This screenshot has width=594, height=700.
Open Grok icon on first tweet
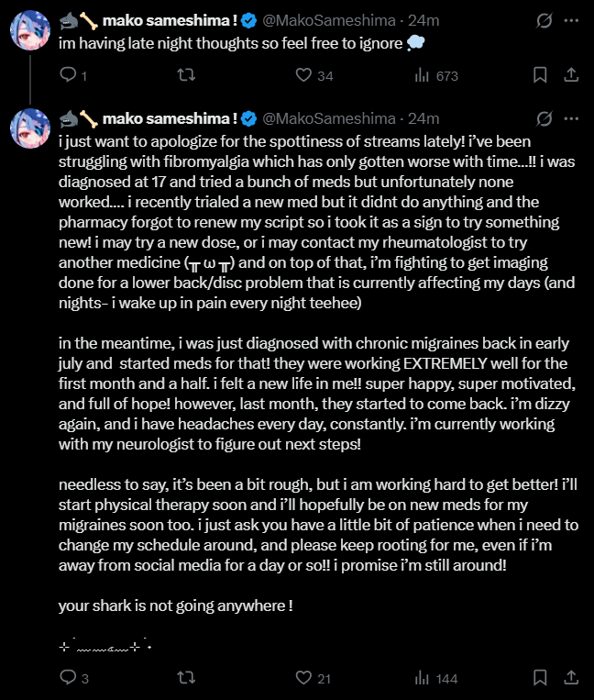click(544, 20)
